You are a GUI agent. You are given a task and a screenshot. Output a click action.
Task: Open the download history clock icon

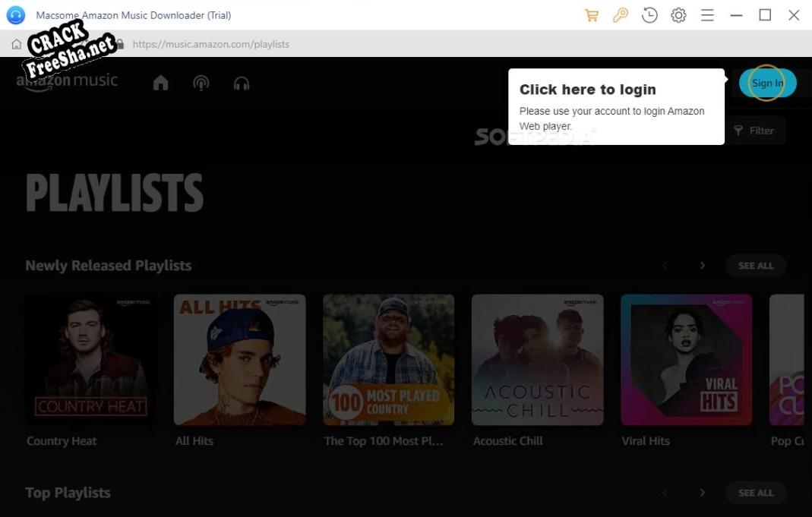coord(649,15)
